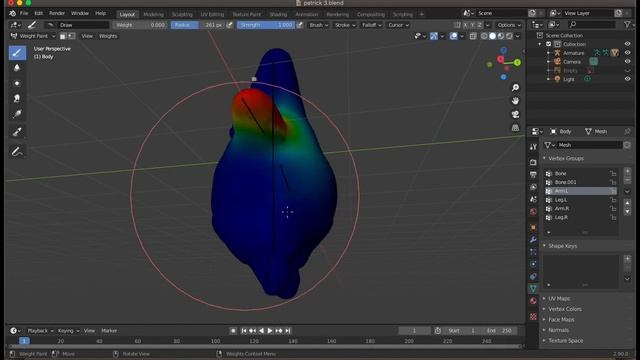The width and height of the screenshot is (640, 360).
Task: Hide the Light in outliner
Action: coord(627,79)
